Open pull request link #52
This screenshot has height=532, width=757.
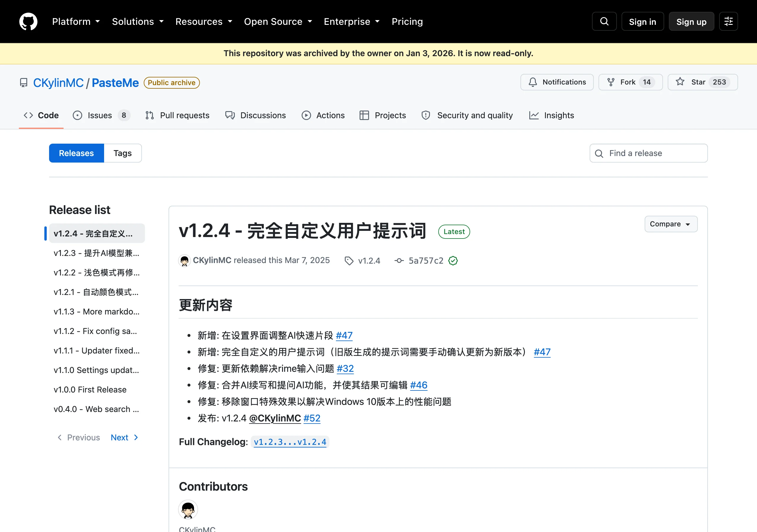click(312, 418)
